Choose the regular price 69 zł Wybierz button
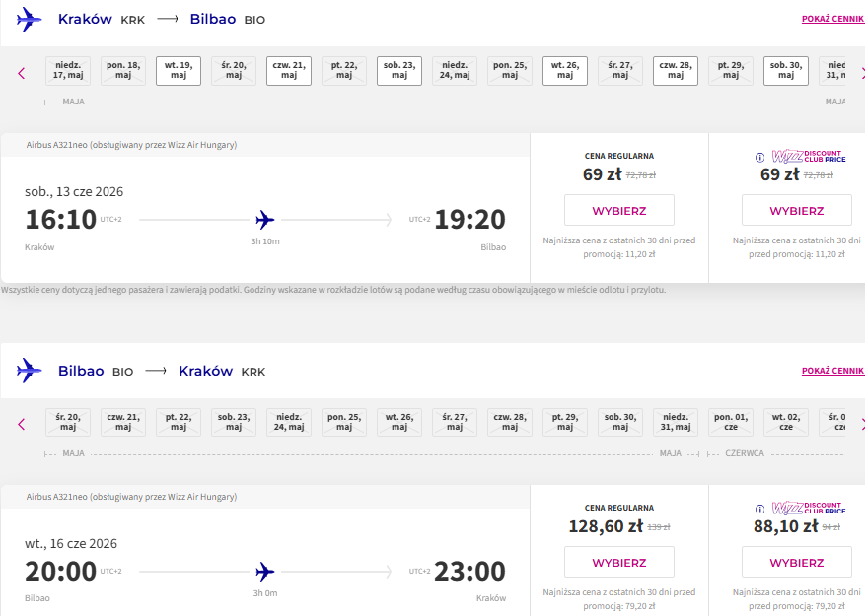 (x=619, y=210)
